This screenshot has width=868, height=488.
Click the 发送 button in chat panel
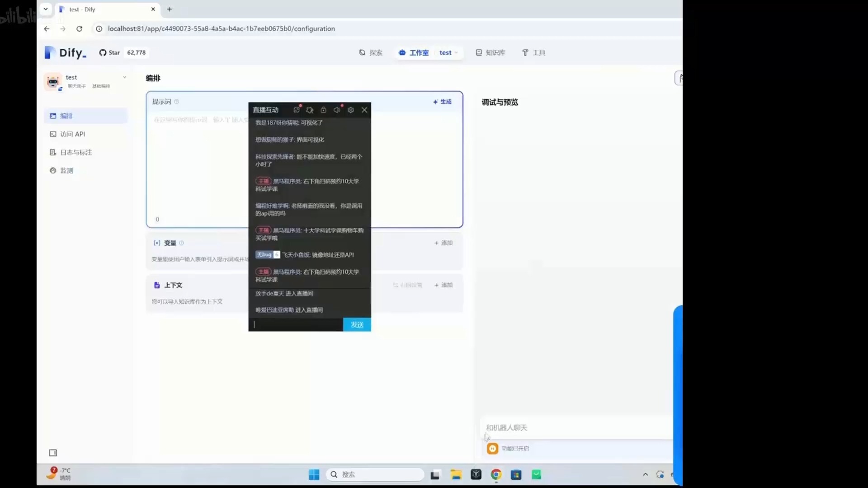pyautogui.click(x=357, y=324)
